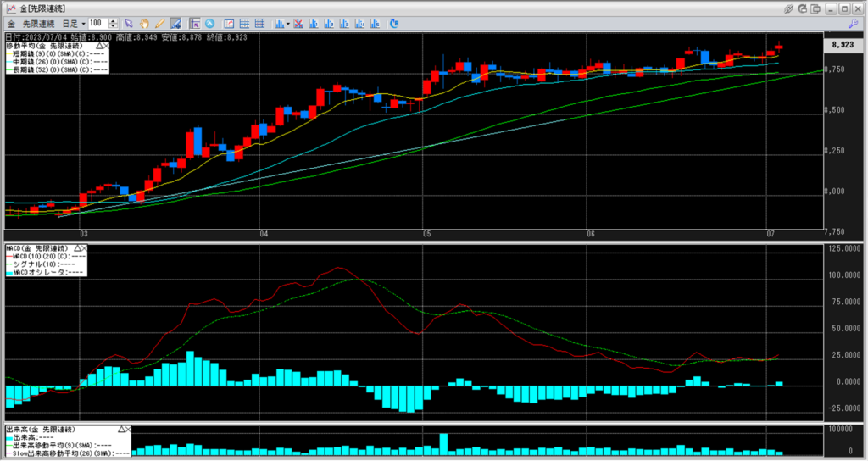This screenshot has width=868, height=461.
Task: Activate the hand pan tool
Action: click(x=144, y=23)
